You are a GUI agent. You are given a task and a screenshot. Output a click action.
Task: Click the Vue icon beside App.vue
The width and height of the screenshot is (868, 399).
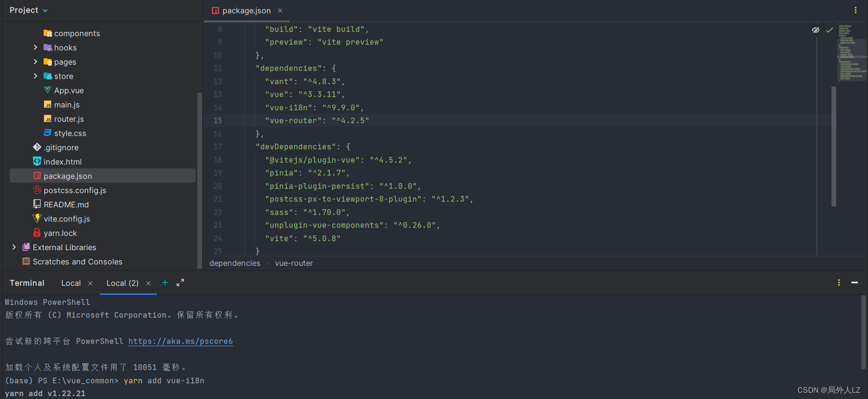tap(48, 90)
